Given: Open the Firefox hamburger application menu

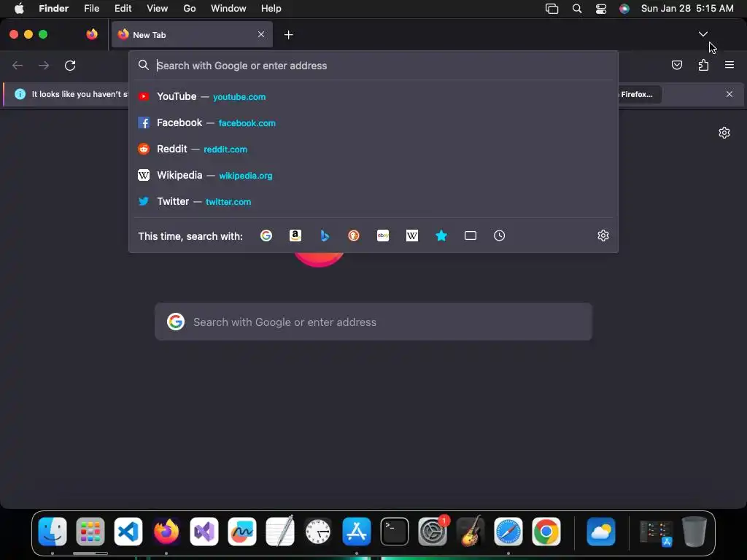Looking at the screenshot, I should (729, 65).
